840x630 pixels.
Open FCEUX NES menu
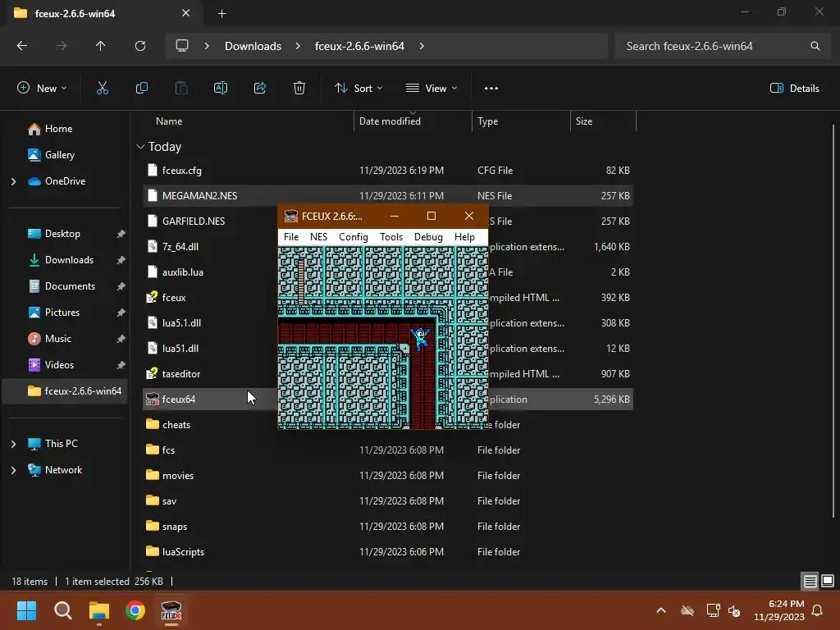pyautogui.click(x=319, y=237)
